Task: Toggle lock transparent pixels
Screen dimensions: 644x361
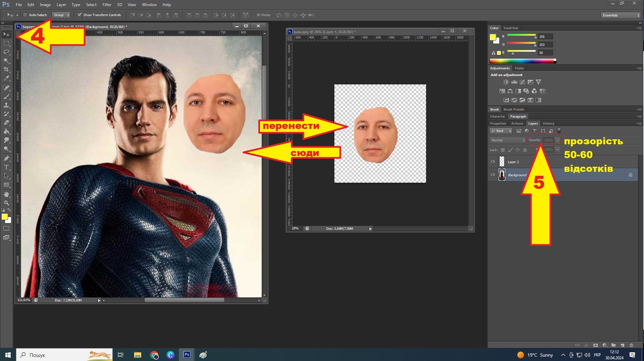Action: point(503,150)
